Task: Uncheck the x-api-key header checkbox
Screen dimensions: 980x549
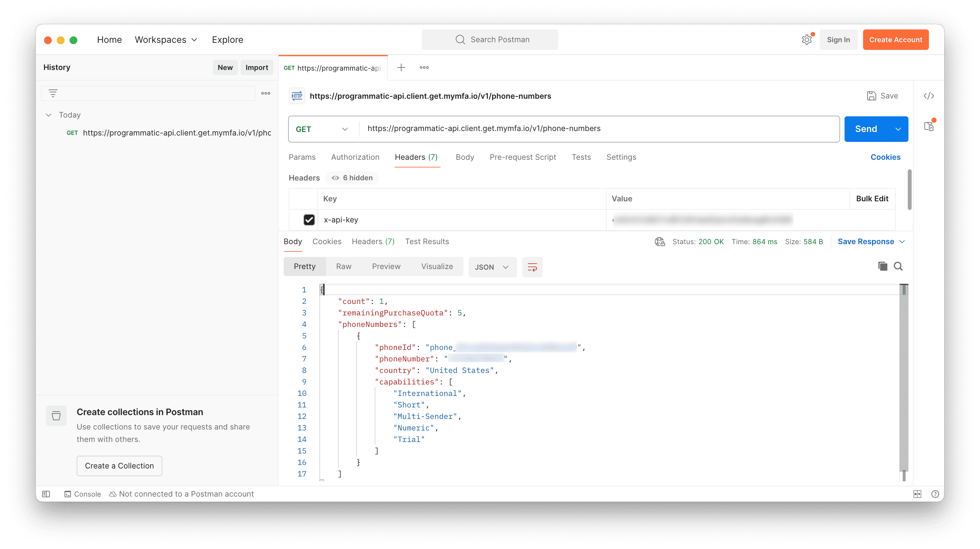Action: point(309,220)
